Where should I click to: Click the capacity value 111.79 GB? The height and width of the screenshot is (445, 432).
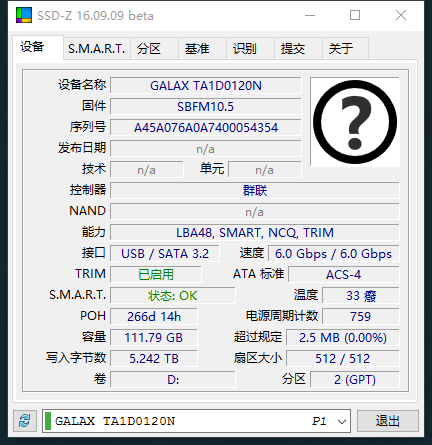[154, 338]
